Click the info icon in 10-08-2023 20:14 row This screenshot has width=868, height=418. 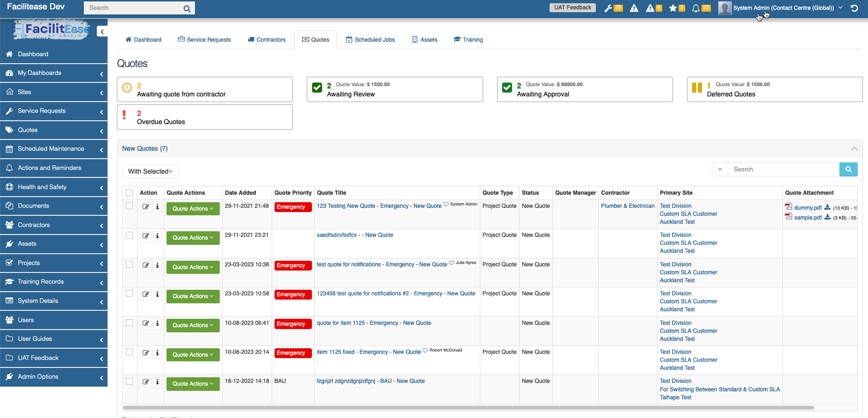click(x=157, y=353)
